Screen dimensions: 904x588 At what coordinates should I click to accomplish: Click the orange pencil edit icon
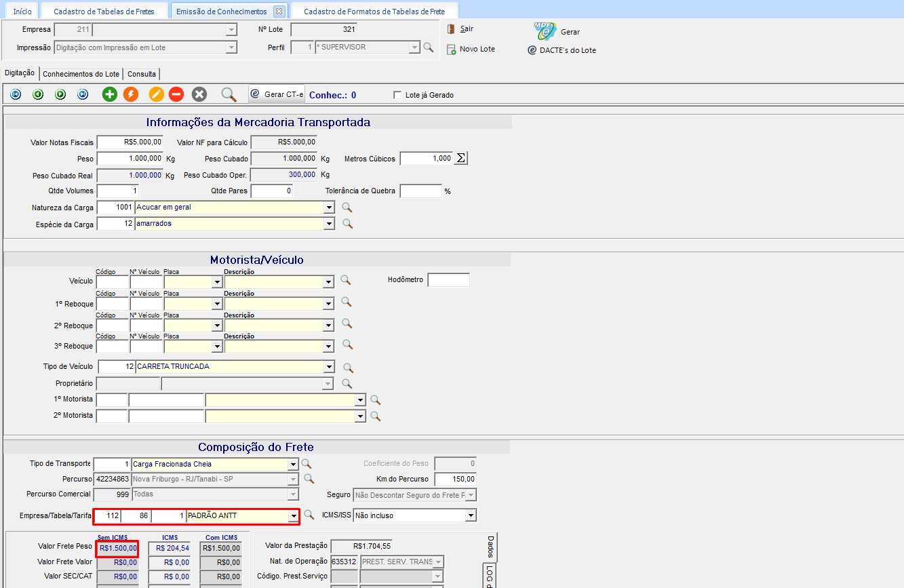pyautogui.click(x=157, y=95)
